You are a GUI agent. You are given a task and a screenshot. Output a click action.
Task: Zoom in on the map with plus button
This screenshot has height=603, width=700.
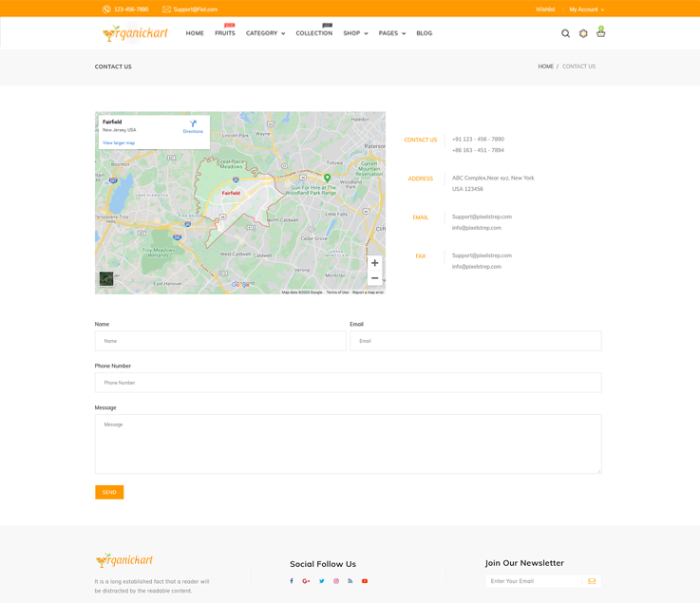coord(374,263)
